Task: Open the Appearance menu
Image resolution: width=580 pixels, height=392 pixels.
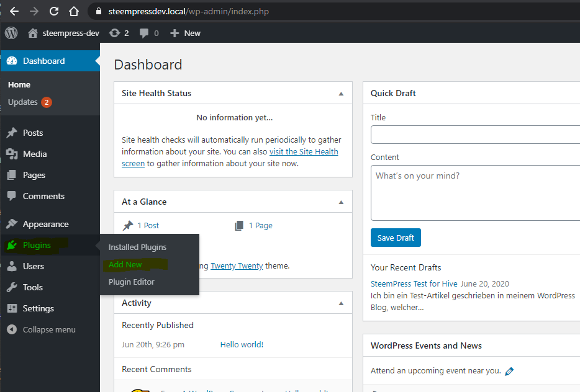Action: point(46,225)
